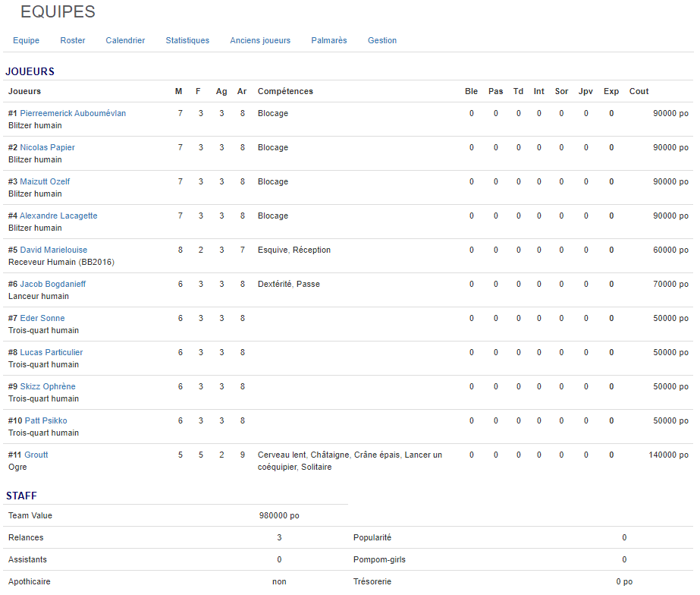This screenshot has height=595, width=700.
Task: Switch to the Roster tab
Action: [73, 40]
